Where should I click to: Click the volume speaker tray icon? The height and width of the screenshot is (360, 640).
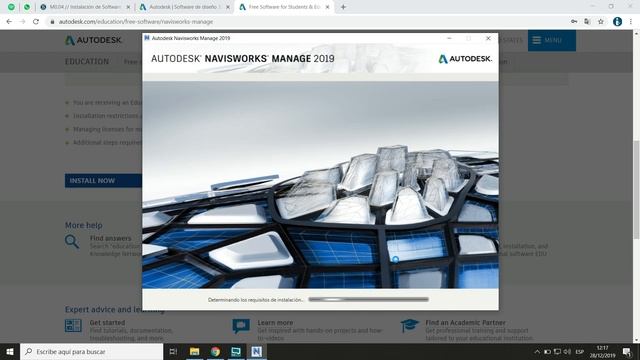[567, 351]
